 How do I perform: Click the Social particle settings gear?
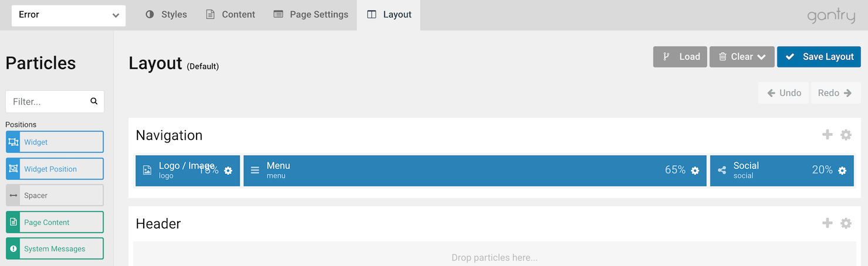[x=842, y=170]
